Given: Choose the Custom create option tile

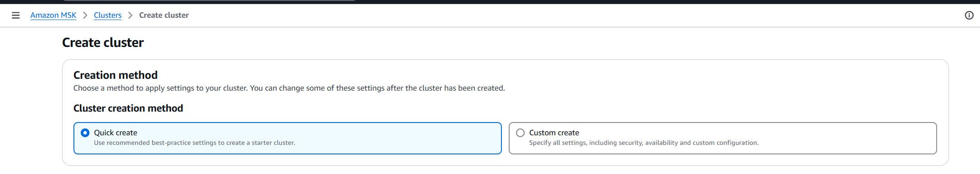Looking at the screenshot, I should [723, 138].
